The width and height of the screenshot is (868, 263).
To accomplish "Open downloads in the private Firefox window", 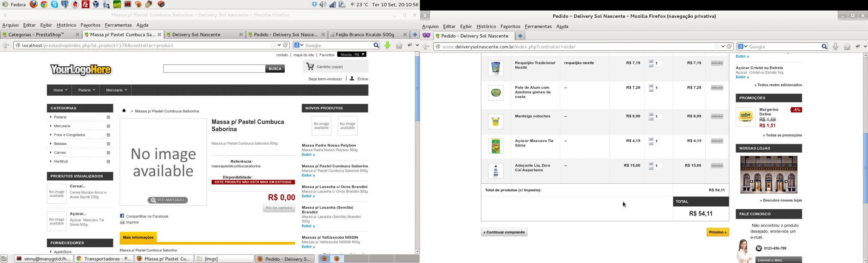I will 835,46.
